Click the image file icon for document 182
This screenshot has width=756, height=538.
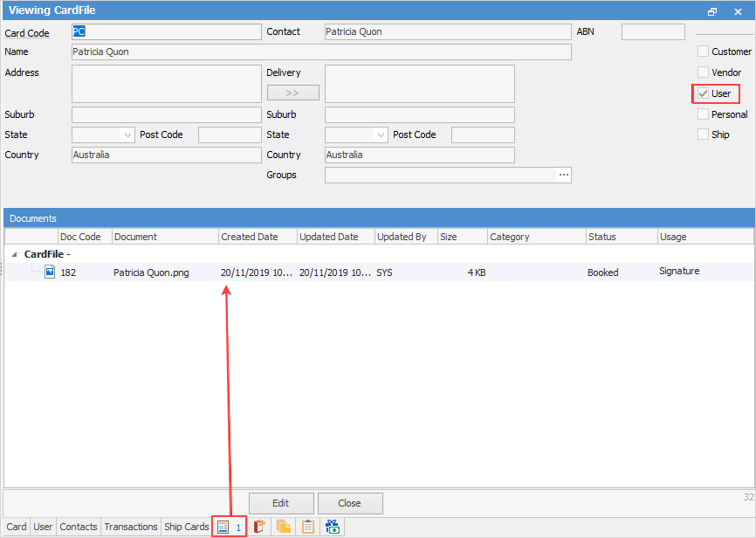50,272
